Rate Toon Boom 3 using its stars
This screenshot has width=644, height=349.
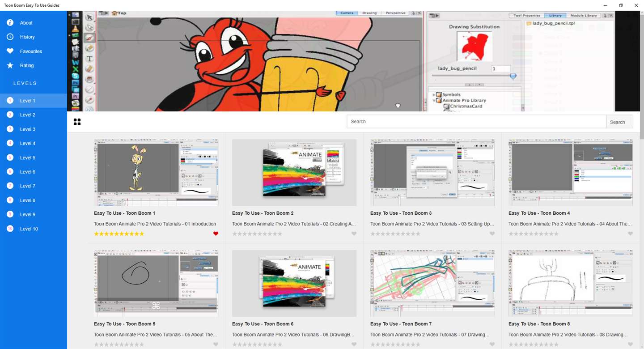(395, 234)
